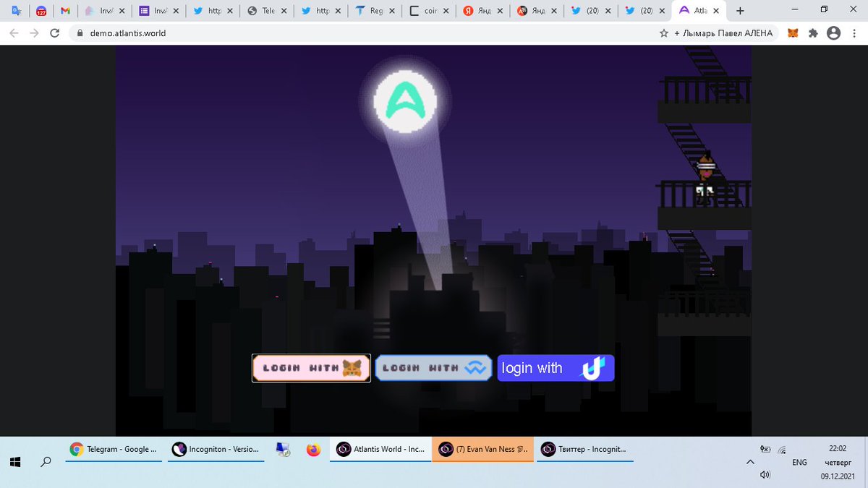Go back to the previous page
This screenshot has width=868, height=488.
[14, 33]
